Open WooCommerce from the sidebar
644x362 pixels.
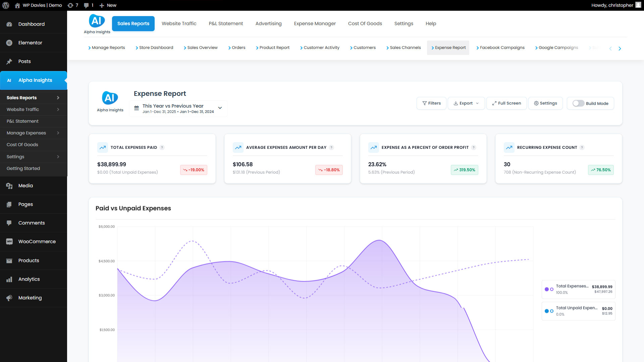tap(37, 242)
